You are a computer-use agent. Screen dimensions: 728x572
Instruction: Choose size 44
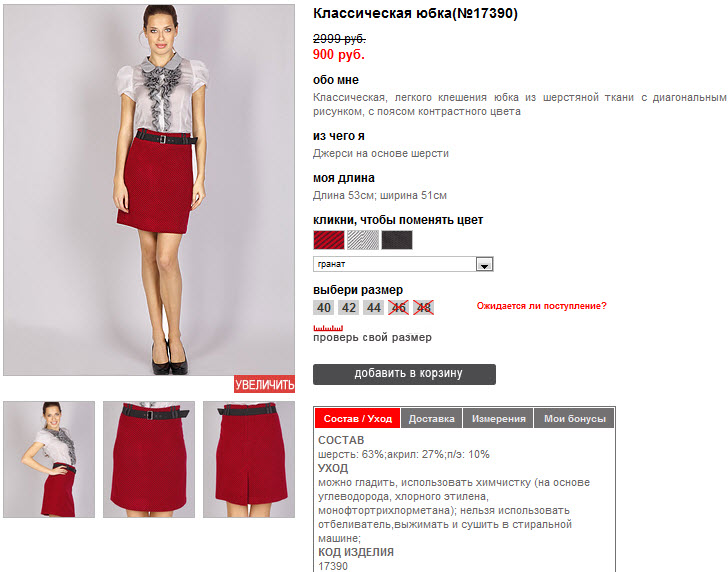coord(374,307)
